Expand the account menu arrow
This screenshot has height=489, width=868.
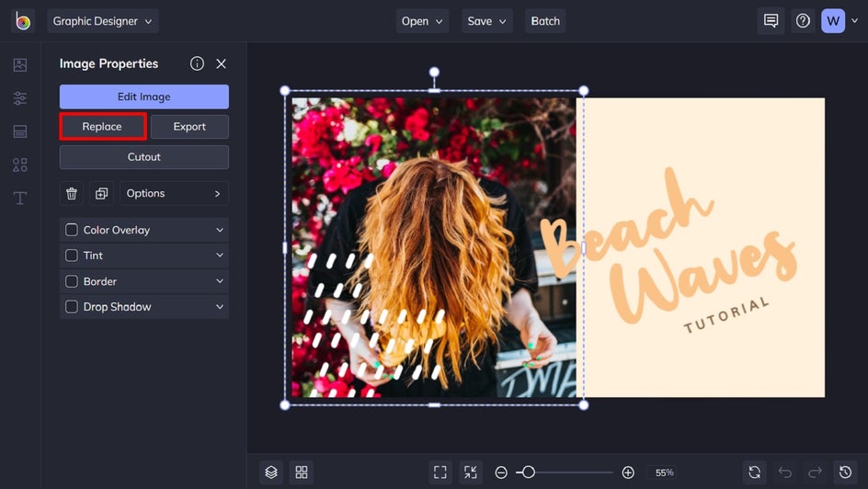pyautogui.click(x=855, y=21)
